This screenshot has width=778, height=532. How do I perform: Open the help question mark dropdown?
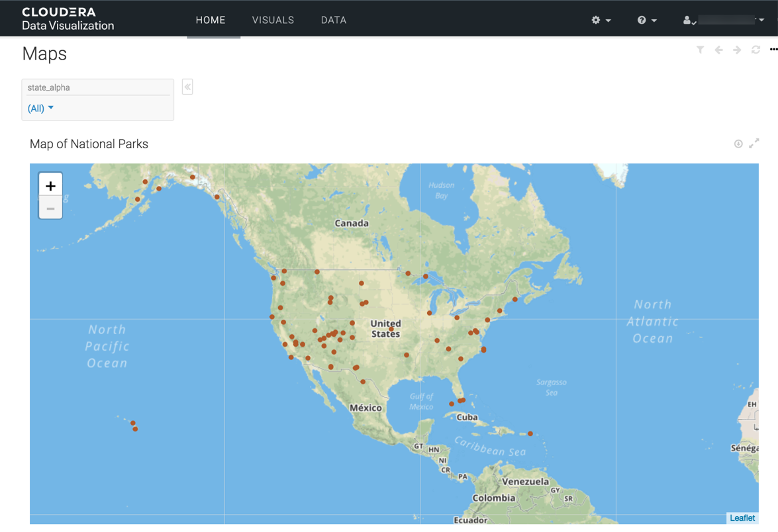pyautogui.click(x=646, y=21)
